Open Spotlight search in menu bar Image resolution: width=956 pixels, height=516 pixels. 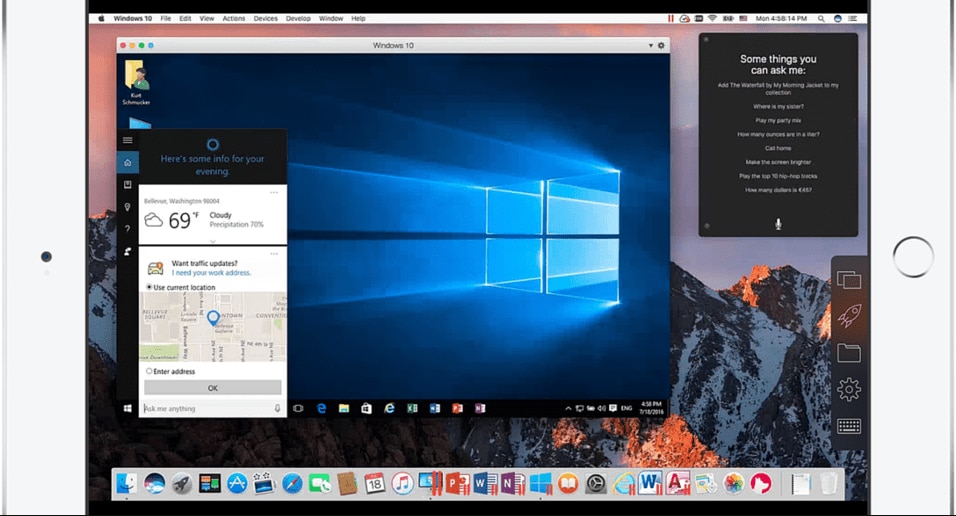pos(821,18)
